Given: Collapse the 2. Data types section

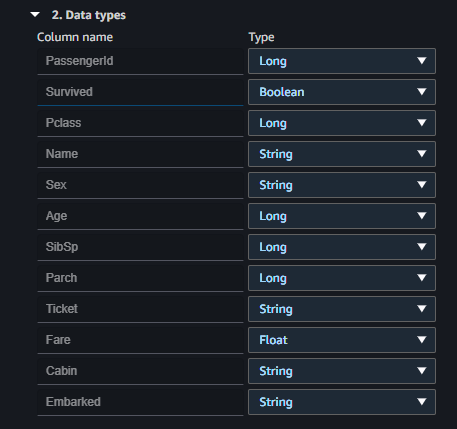Looking at the screenshot, I should 35,15.
